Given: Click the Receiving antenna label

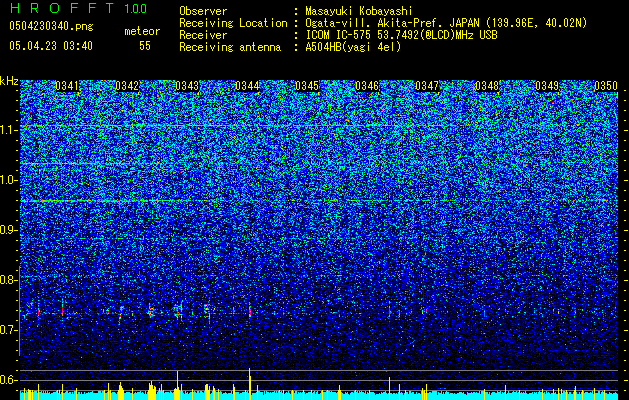Looking at the screenshot, I should [x=230, y=47].
